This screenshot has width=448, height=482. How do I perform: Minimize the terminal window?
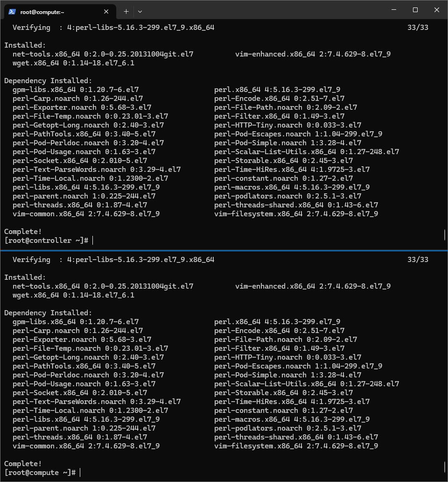pos(394,10)
